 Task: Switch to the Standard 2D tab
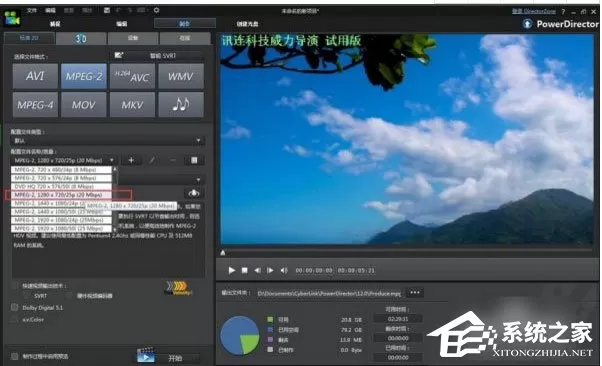pos(29,38)
